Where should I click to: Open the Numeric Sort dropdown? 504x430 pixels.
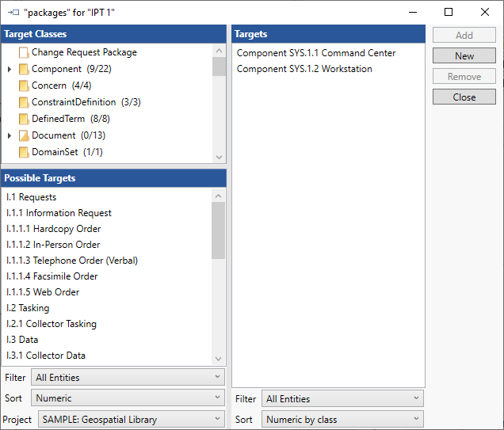128,398
